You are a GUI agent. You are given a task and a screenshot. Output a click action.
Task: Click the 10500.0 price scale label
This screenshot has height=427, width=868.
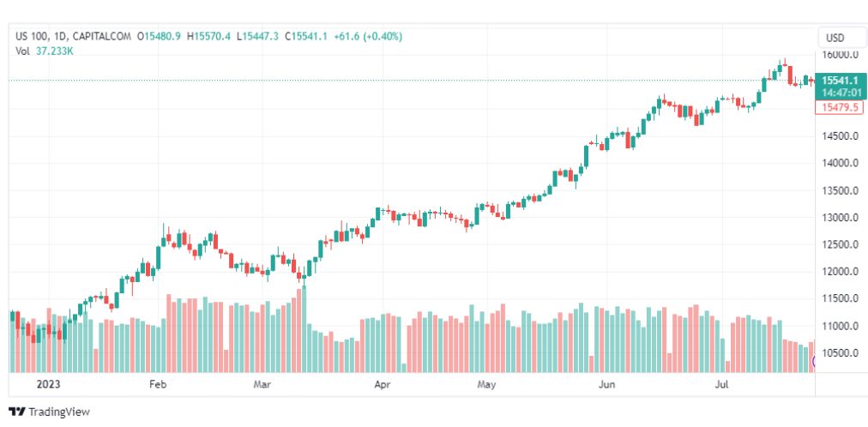pos(841,353)
